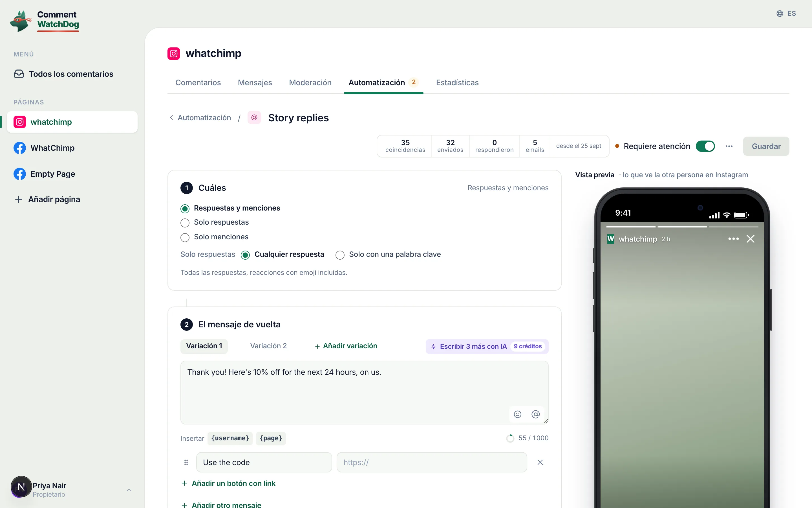Click the https:// link URL field

click(432, 462)
